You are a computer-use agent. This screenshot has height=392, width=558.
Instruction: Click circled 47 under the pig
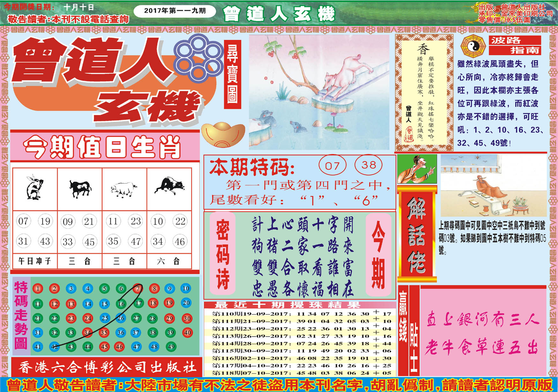tap(136, 241)
